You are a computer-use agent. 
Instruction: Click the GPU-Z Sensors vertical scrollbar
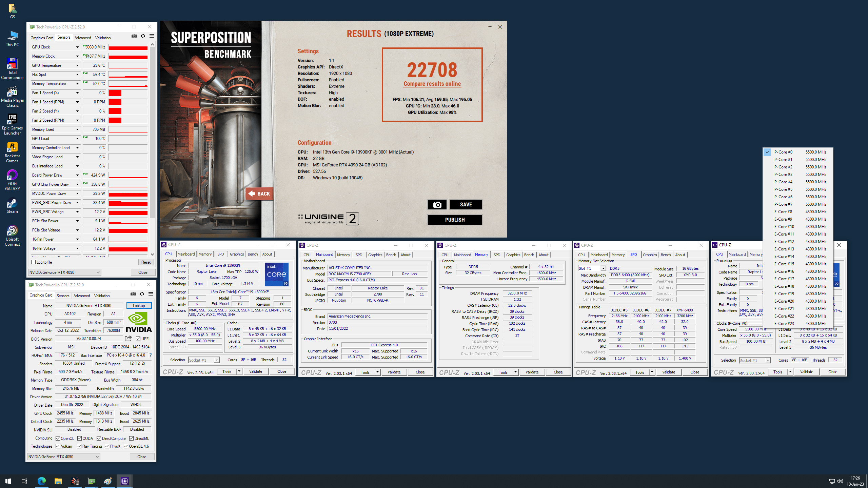tap(152, 136)
